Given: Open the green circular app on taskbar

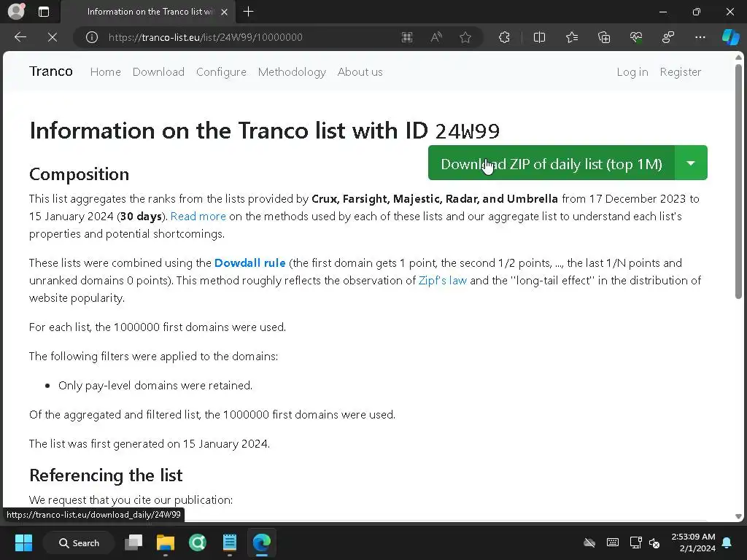Looking at the screenshot, I should [197, 542].
